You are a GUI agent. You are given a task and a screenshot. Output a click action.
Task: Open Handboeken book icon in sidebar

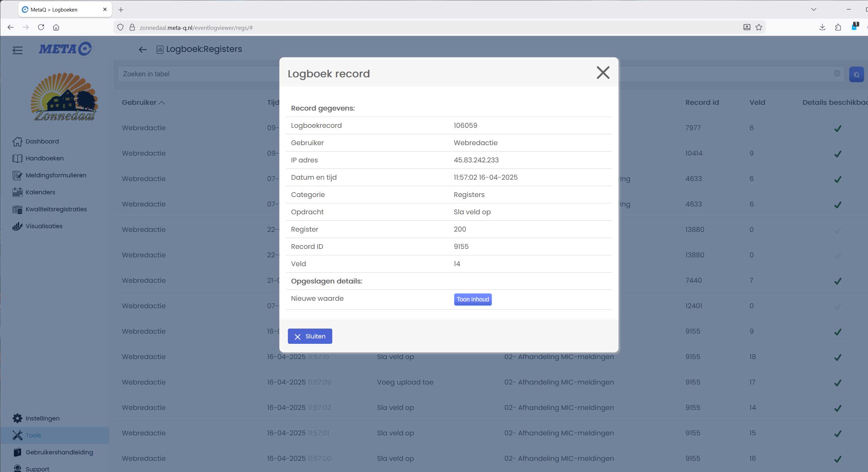[x=17, y=158]
